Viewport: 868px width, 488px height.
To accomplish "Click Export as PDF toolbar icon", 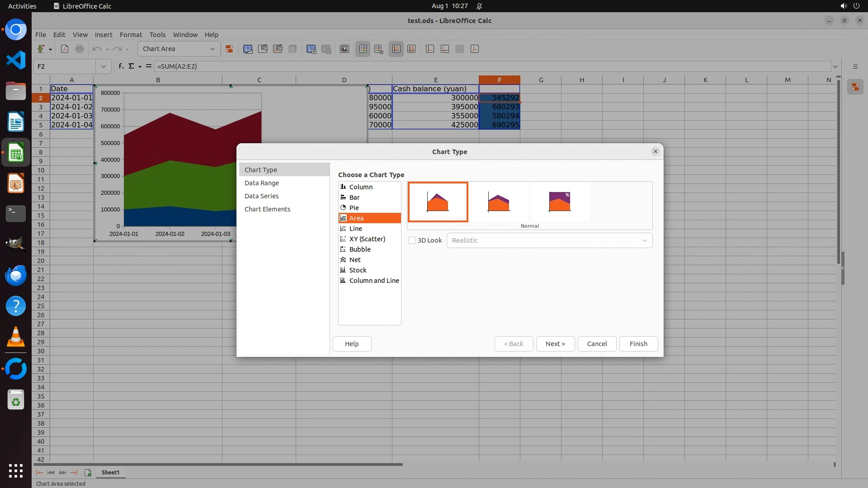I will click(65, 49).
